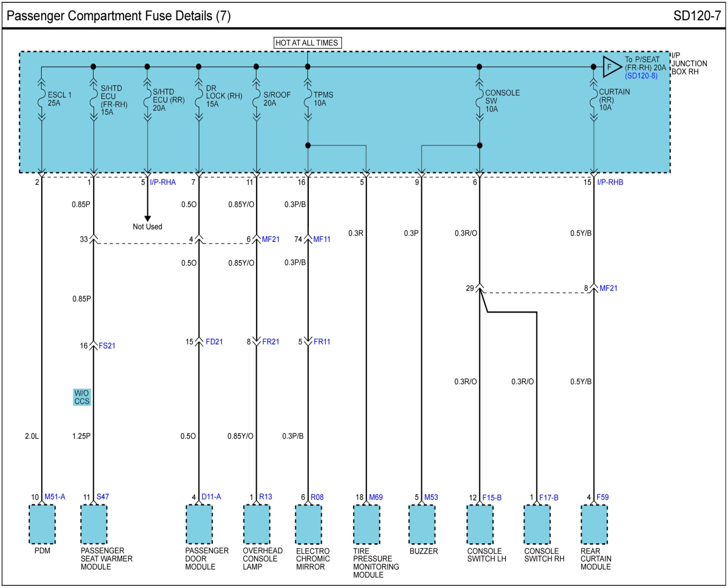Open the M69 connector reference
This screenshot has height=588, width=728.
376,497
